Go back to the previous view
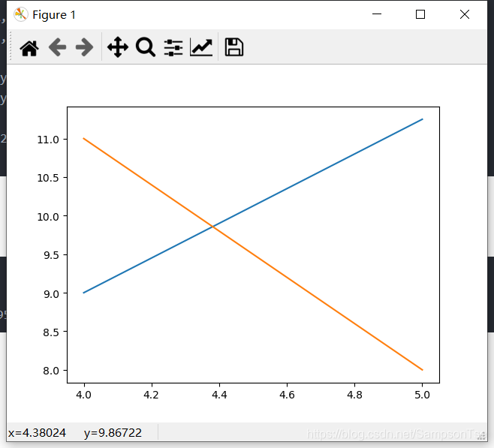This screenshot has height=448, width=494. click(x=57, y=47)
